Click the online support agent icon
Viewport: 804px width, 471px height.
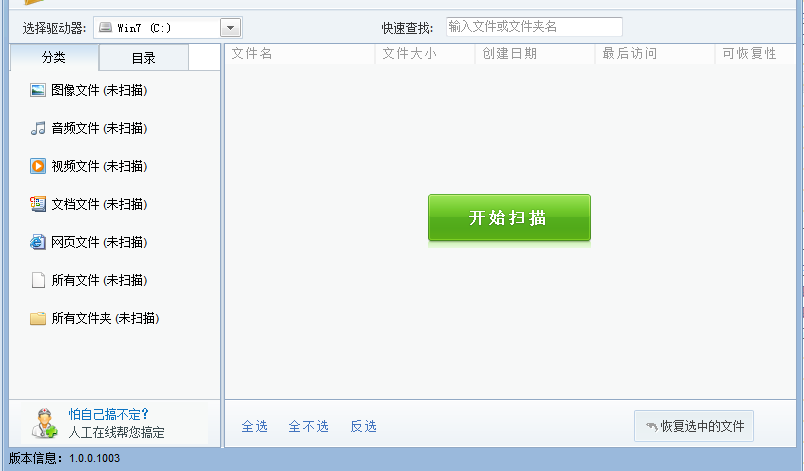coord(44,424)
